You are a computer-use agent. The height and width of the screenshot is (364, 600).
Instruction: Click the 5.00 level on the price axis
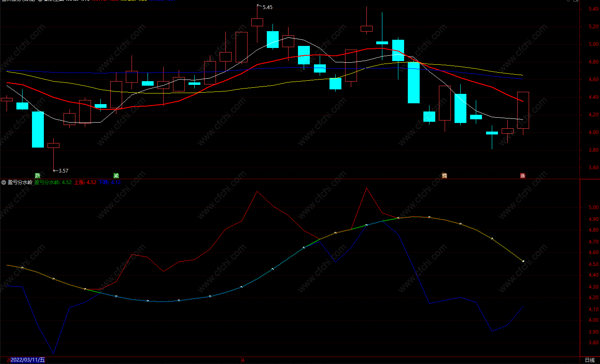[593, 44]
